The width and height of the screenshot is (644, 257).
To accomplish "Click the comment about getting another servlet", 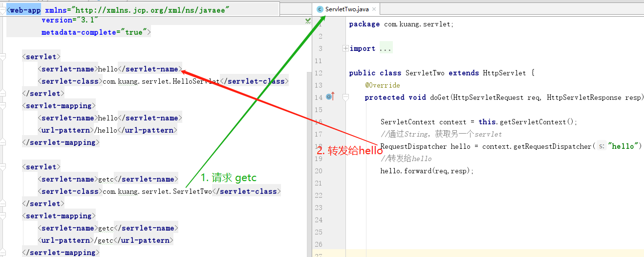I will point(441,134).
